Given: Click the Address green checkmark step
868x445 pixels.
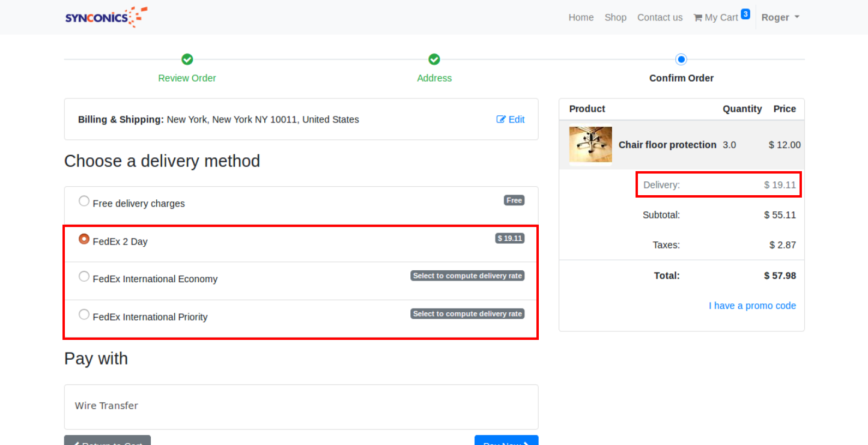Looking at the screenshot, I should (434, 59).
